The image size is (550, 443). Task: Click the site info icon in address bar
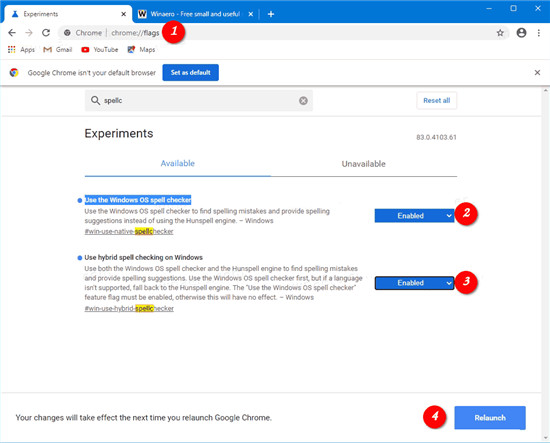pyautogui.click(x=67, y=33)
